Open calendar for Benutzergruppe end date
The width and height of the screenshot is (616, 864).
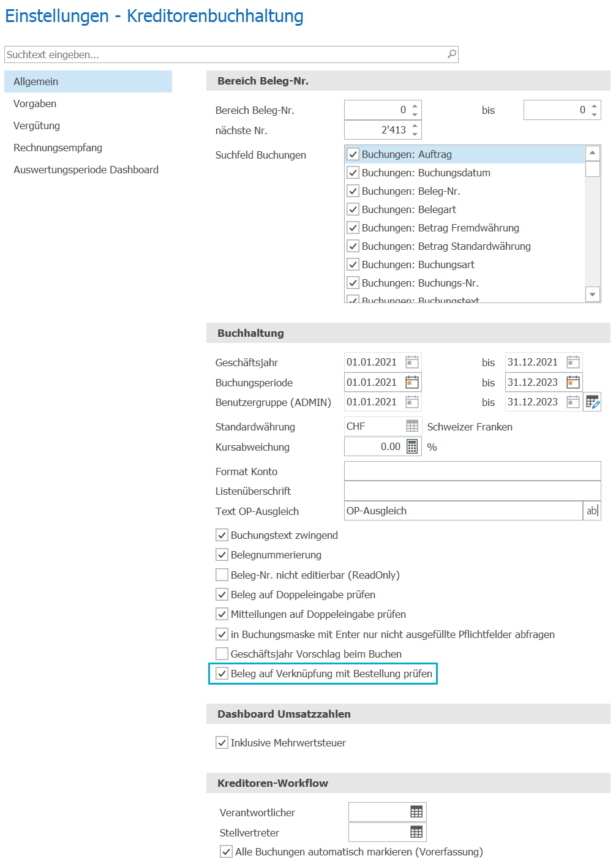coord(573,402)
